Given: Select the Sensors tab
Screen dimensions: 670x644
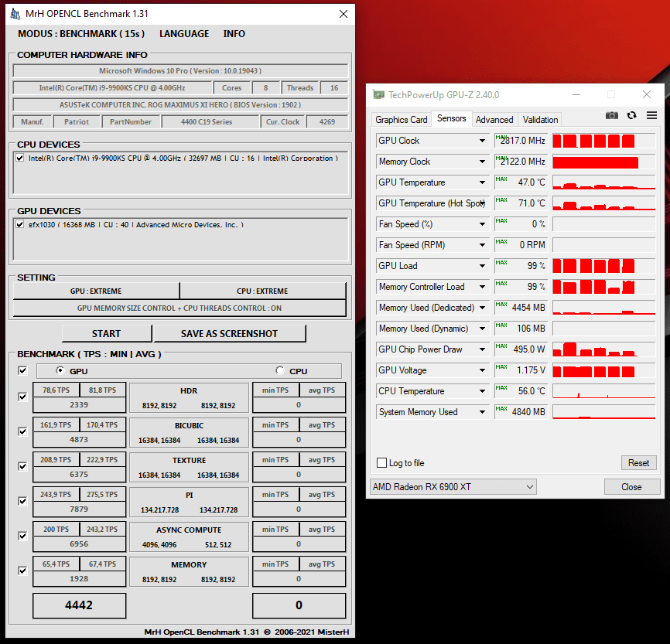Looking at the screenshot, I should coord(451,118).
